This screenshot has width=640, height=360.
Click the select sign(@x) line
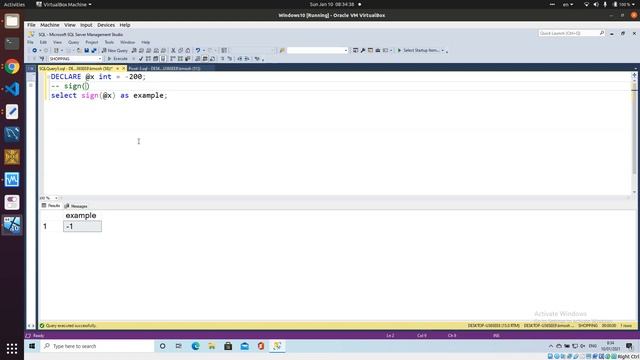pyautogui.click(x=109, y=95)
